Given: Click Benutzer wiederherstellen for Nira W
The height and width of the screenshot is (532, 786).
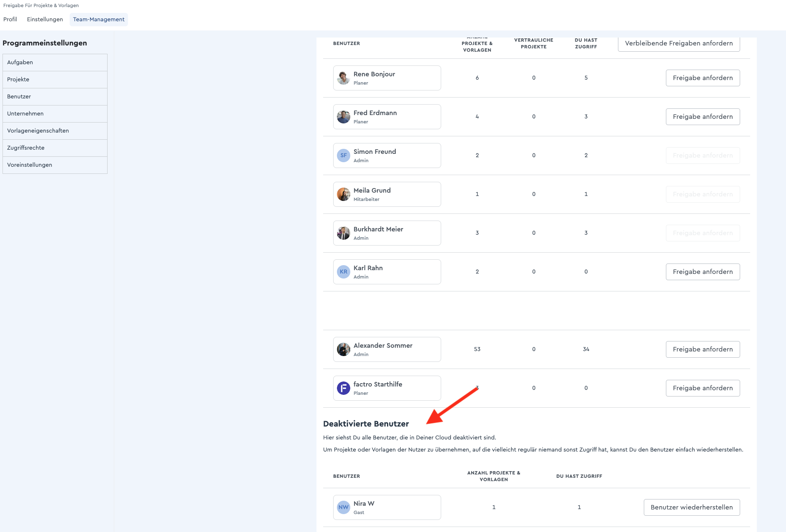Looking at the screenshot, I should [x=692, y=507].
